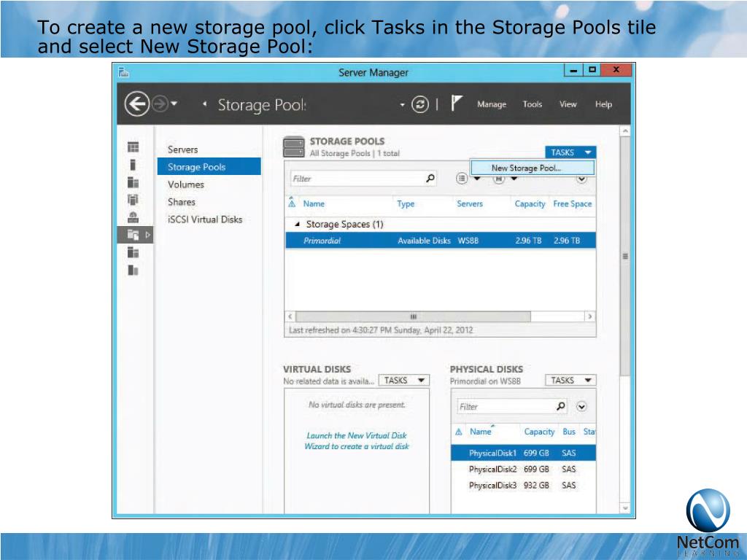Click the Launch the New Virtual Disk Wizard link
Viewport: 747px width, 560px height.
357,441
